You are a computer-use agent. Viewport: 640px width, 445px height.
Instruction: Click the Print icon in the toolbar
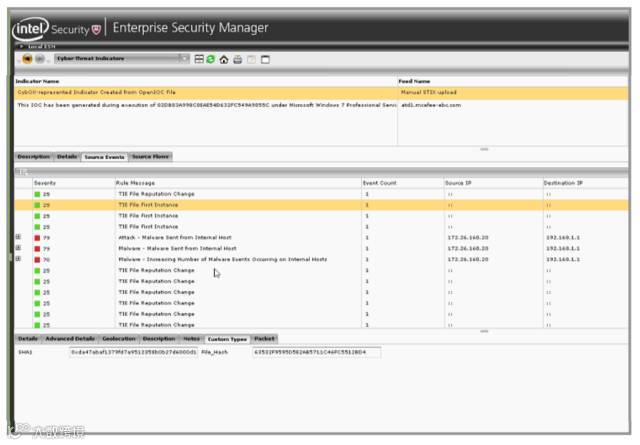click(x=238, y=60)
